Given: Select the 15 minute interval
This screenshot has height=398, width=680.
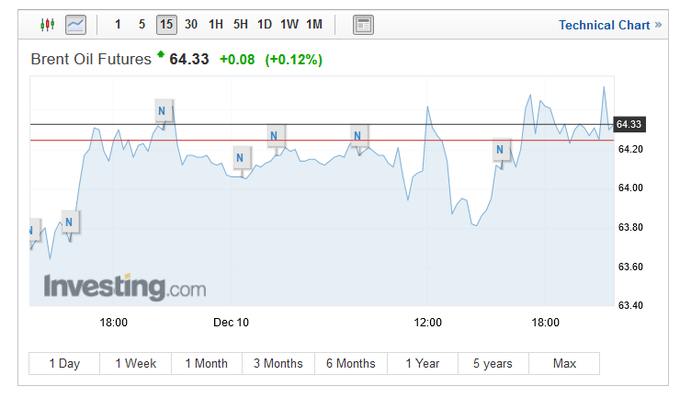Looking at the screenshot, I should (167, 24).
